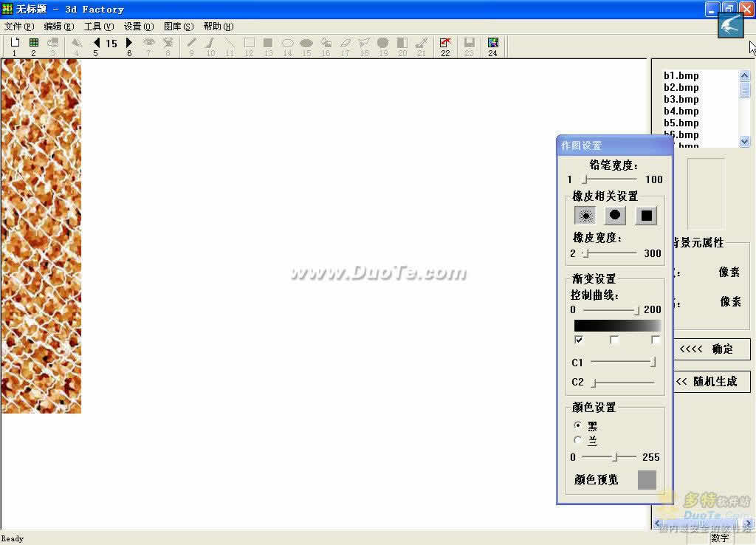Click the right arrow icon (6)

point(129,44)
